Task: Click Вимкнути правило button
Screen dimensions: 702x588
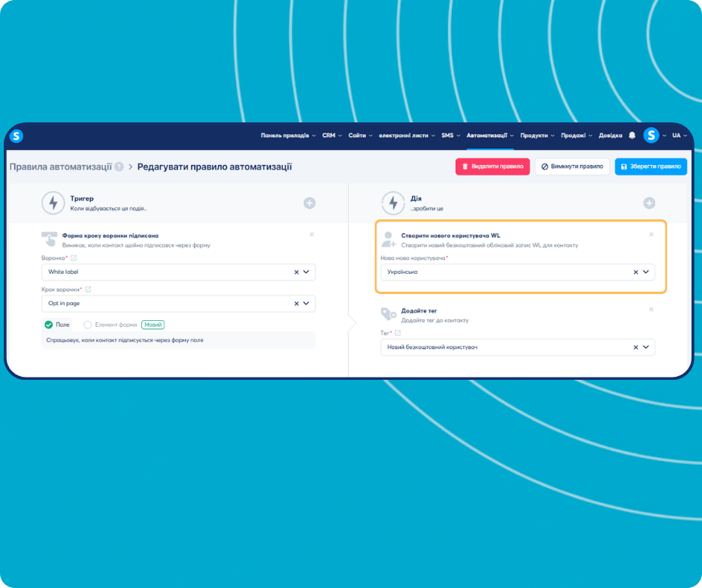Action: pyautogui.click(x=572, y=166)
